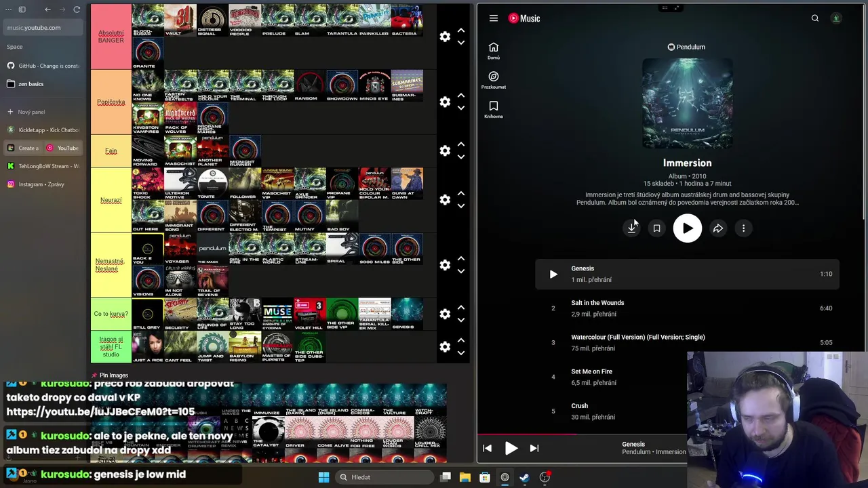Select the Vault album tile in top tier
This screenshot has height=488, width=868.
[x=180, y=20]
